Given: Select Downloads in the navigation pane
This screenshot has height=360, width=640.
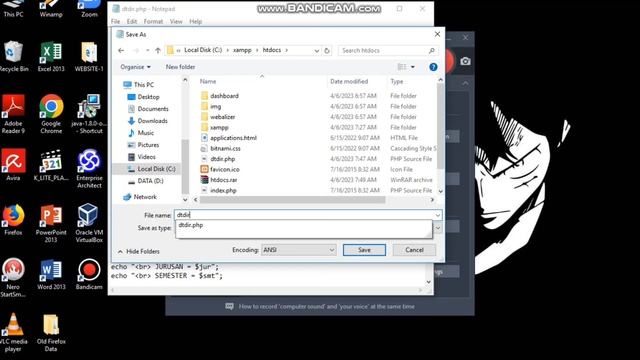Looking at the screenshot, I should [153, 121].
